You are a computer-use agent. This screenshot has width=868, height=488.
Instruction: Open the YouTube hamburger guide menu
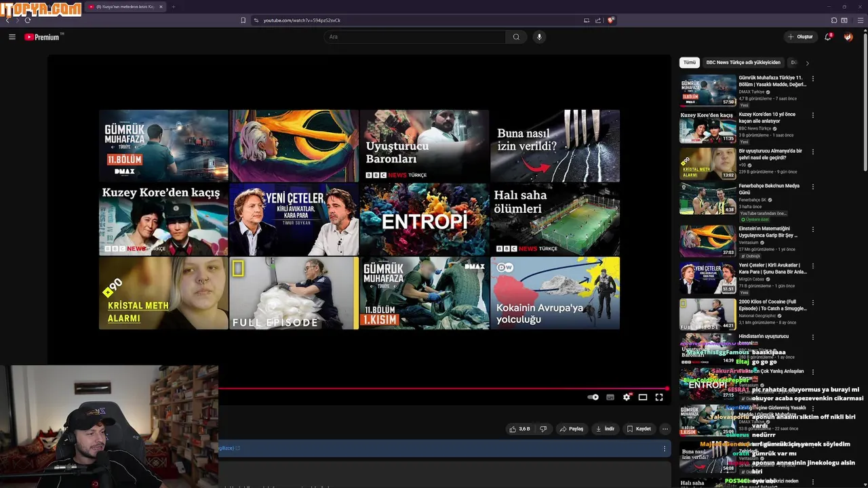pos(12,37)
